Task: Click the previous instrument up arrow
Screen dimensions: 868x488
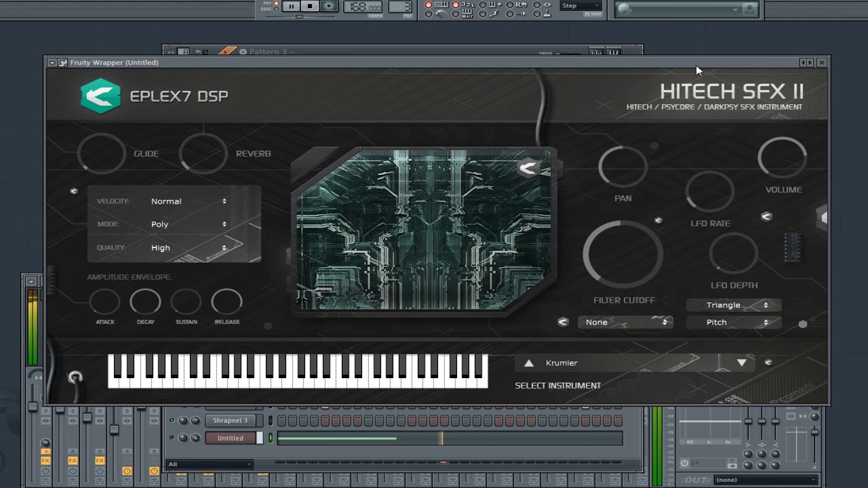Action: click(x=529, y=363)
